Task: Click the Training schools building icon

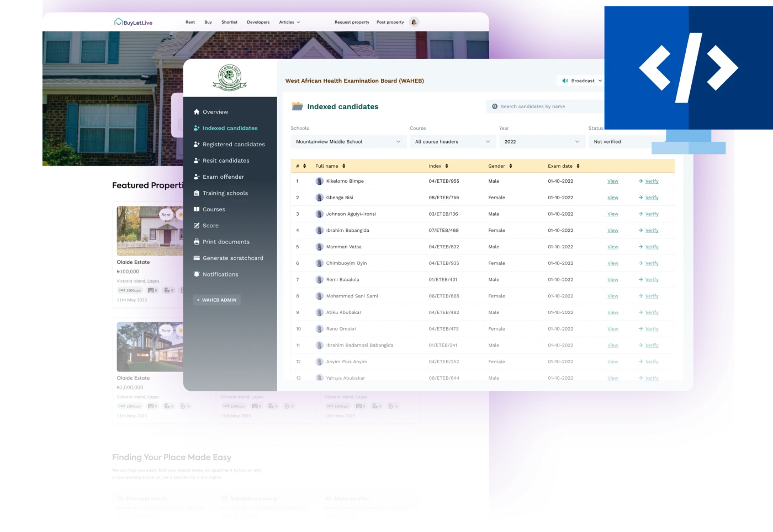Action: (x=197, y=193)
